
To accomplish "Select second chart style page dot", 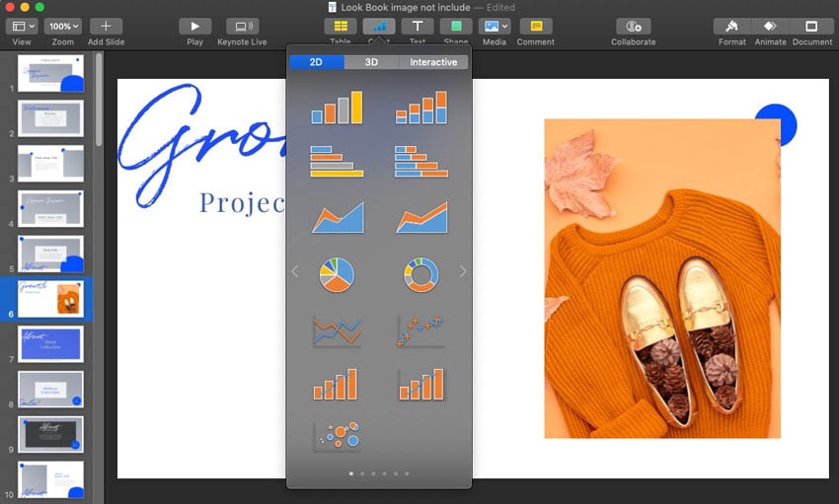I will (x=362, y=473).
